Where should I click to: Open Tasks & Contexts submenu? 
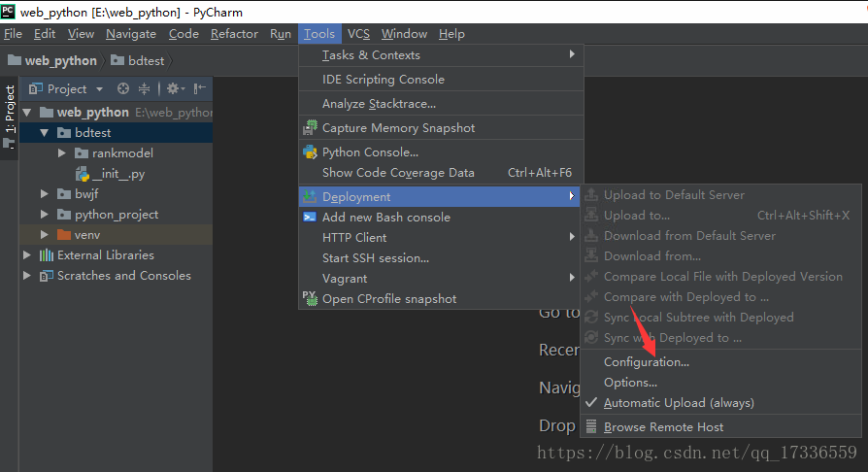click(441, 54)
